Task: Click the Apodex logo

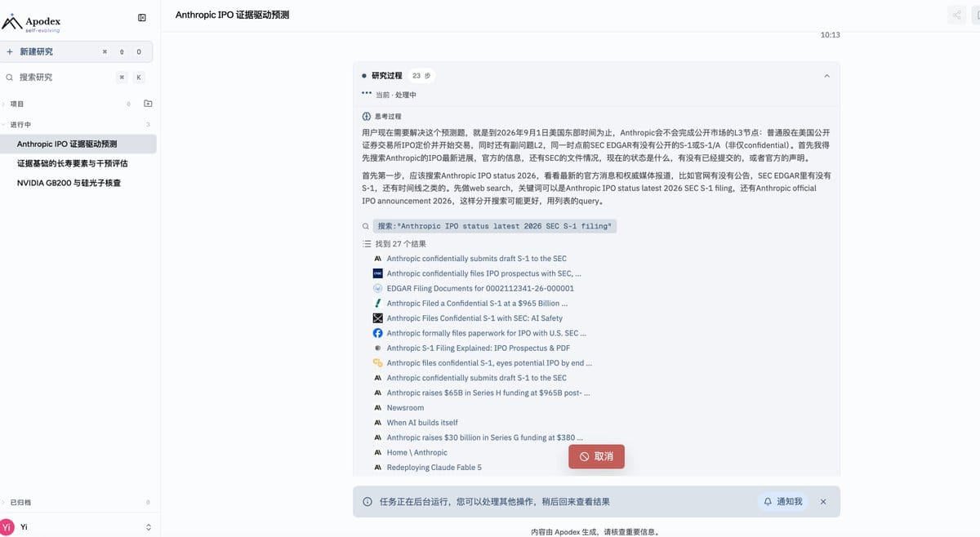Action: (x=32, y=23)
